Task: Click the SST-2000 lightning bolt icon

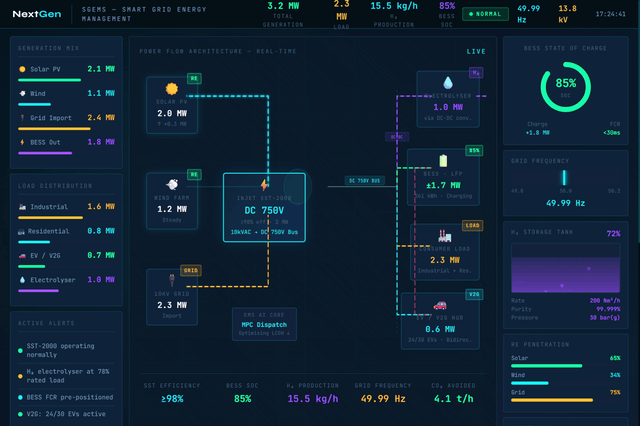Action: 264,185
